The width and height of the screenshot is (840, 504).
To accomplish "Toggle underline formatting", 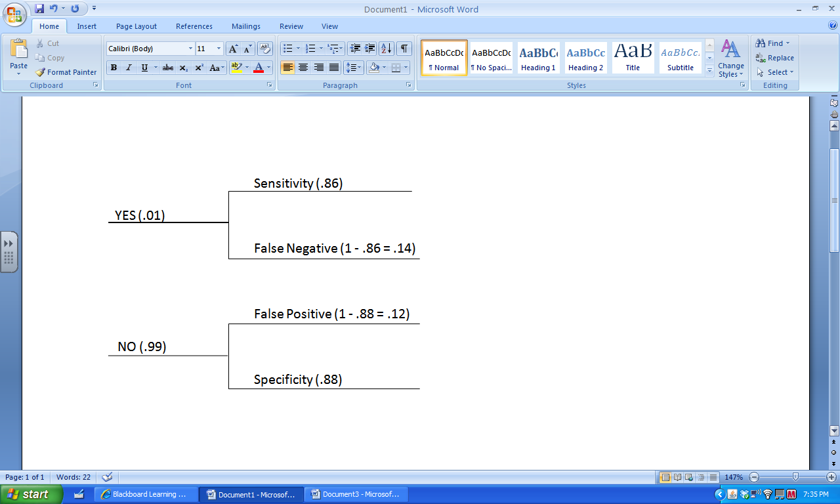I will [x=144, y=68].
